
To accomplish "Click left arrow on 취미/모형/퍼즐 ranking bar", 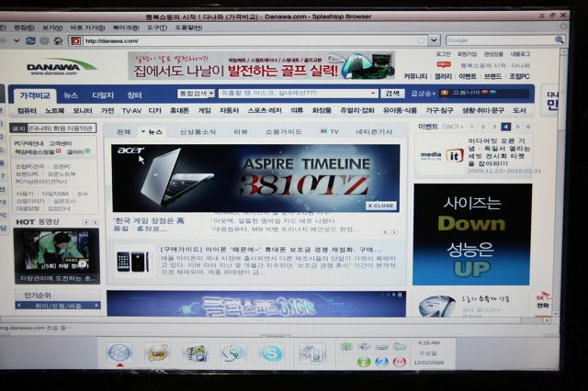I will pos(19,306).
